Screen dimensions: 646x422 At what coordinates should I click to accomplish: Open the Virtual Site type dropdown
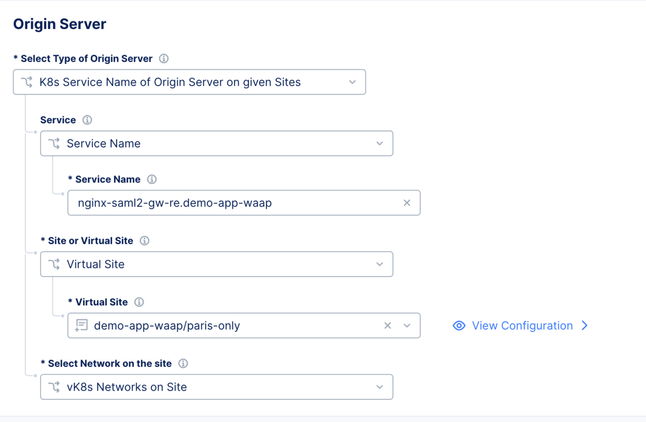point(379,265)
